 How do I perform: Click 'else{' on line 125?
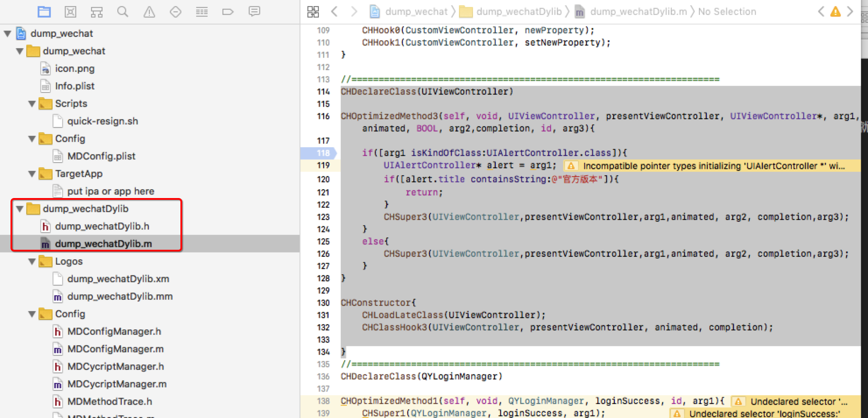375,241
